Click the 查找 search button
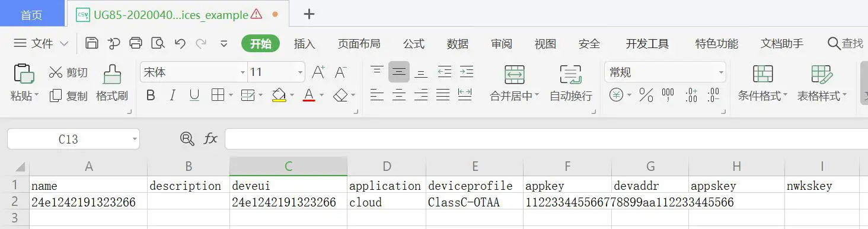The image size is (868, 229). (845, 43)
